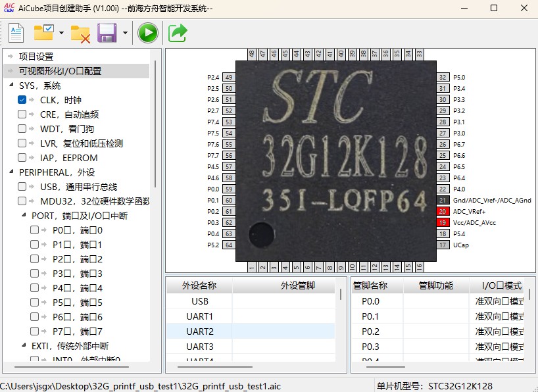Select chip pin 53 for P7.4
This screenshot has width=538, height=392.
point(229,122)
